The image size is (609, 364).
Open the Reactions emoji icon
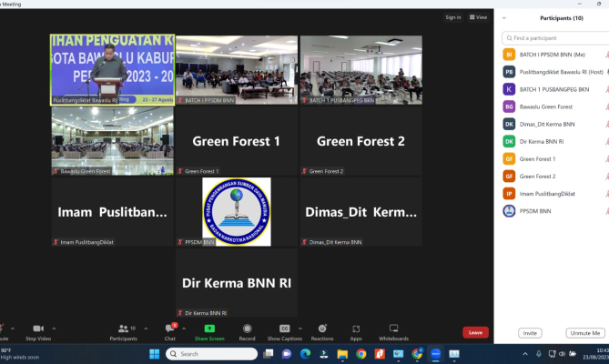point(322,329)
